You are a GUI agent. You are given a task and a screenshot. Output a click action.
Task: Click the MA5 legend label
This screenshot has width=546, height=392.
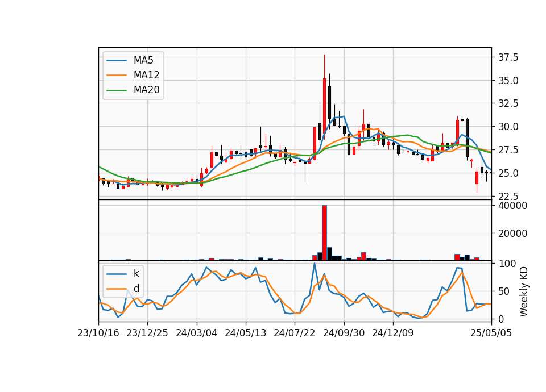(x=143, y=60)
